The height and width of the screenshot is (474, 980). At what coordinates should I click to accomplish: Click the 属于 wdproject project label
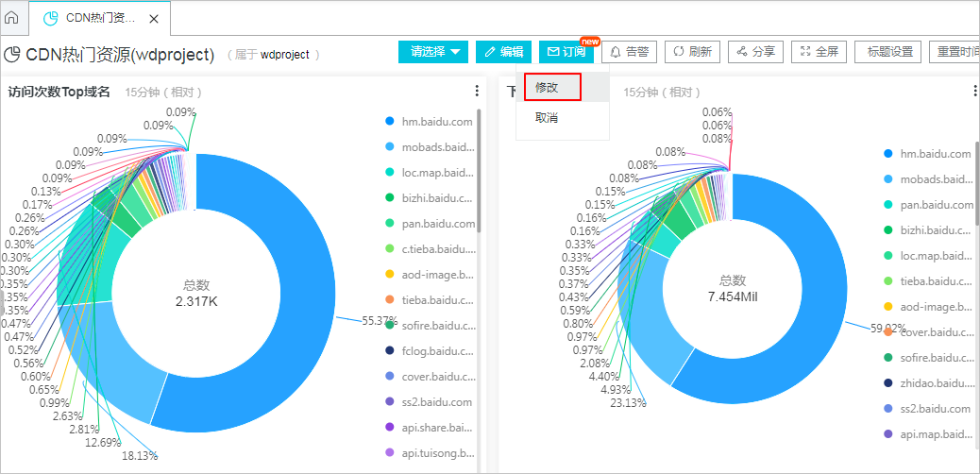coord(273,55)
